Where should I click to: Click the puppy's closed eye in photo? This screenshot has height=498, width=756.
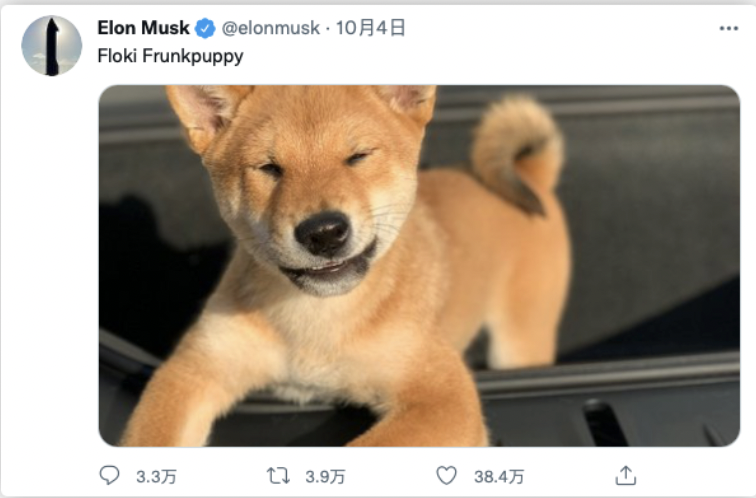pyautogui.click(x=270, y=168)
